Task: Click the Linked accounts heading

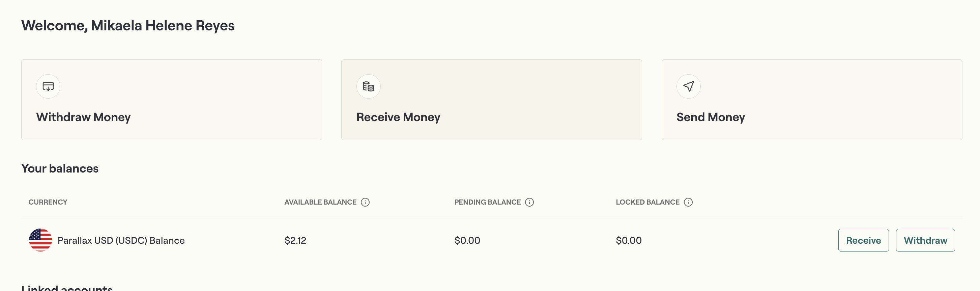Action: [x=67, y=288]
